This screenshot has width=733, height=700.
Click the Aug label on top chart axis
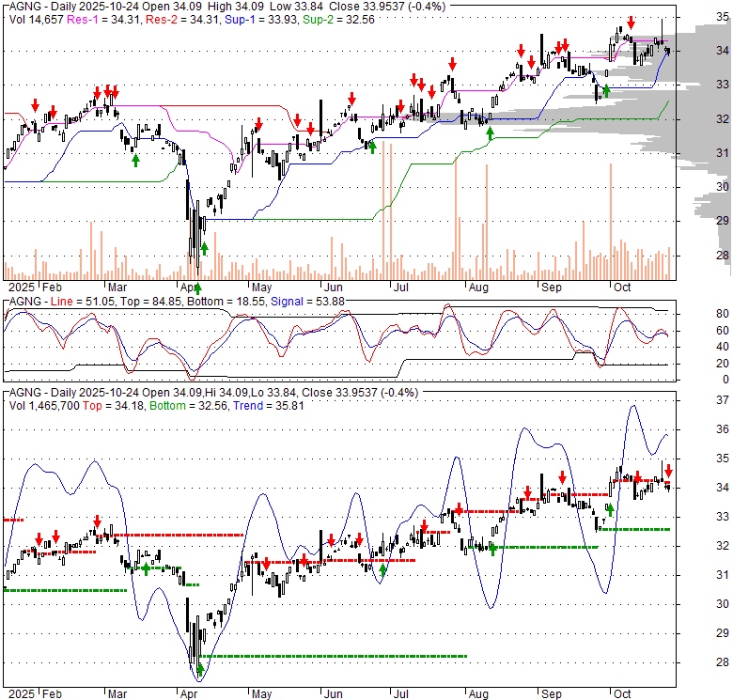click(478, 288)
